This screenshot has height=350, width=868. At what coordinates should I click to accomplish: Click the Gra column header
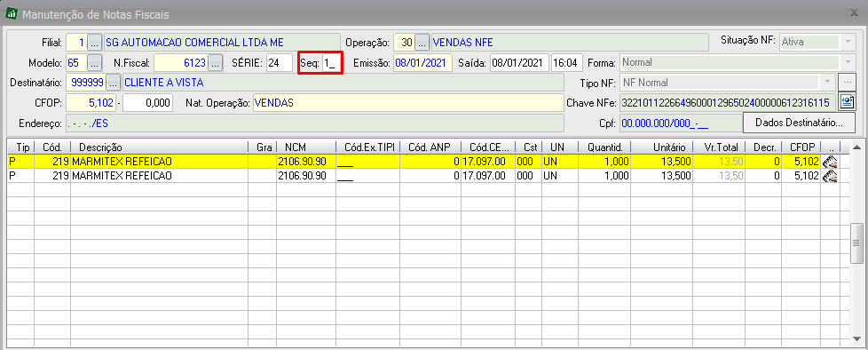pyautogui.click(x=263, y=147)
